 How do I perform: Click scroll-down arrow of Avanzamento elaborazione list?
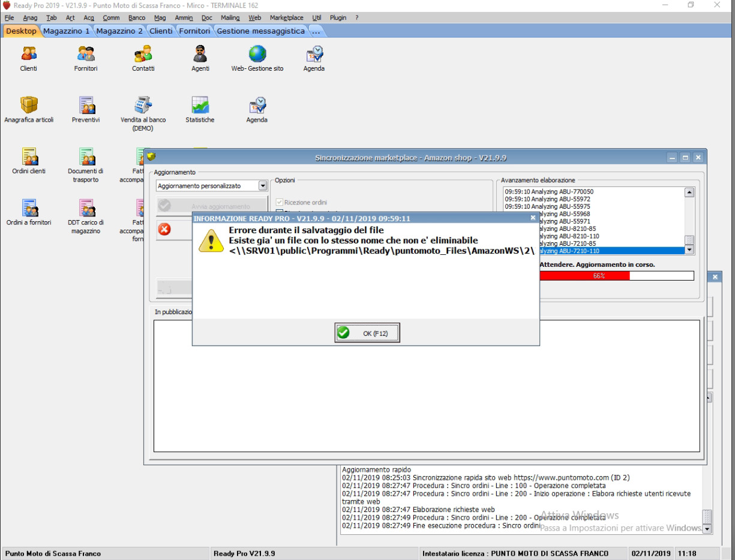pos(689,249)
